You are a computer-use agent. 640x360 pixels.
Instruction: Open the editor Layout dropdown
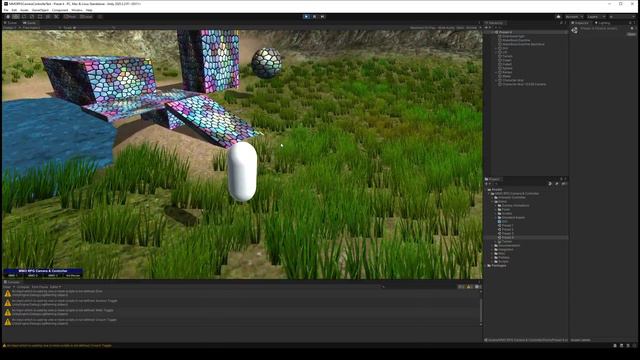pyautogui.click(x=622, y=17)
